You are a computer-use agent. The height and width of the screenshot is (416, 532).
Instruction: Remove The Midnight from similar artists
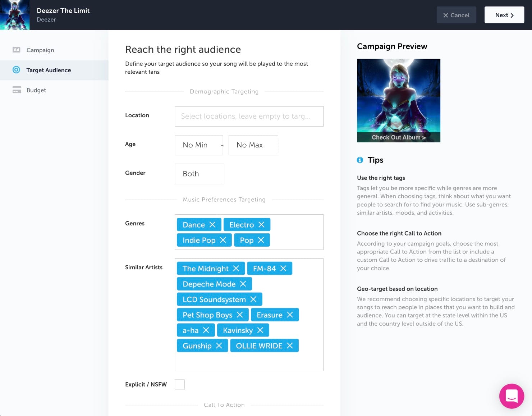pos(236,269)
